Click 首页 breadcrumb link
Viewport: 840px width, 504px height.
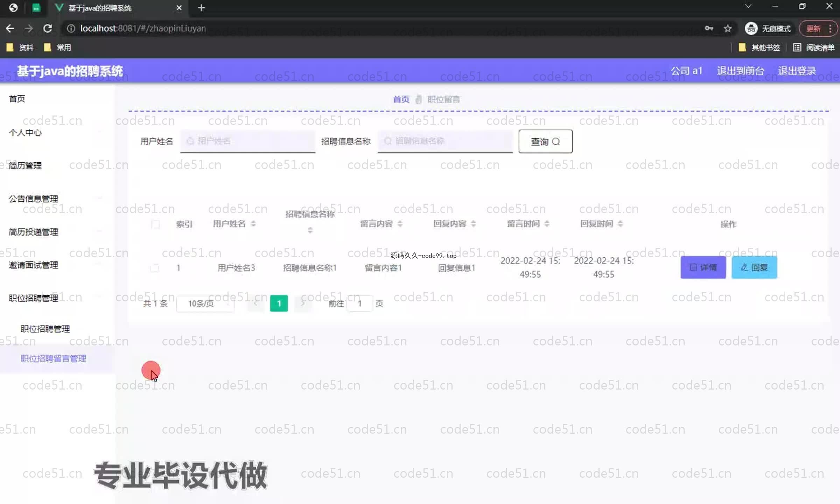[401, 99]
